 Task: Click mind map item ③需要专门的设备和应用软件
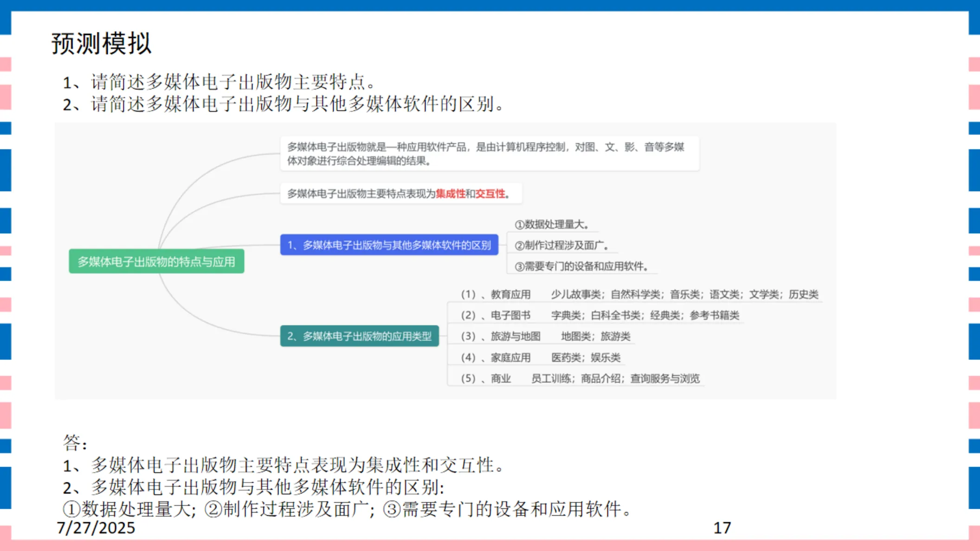pos(582,266)
